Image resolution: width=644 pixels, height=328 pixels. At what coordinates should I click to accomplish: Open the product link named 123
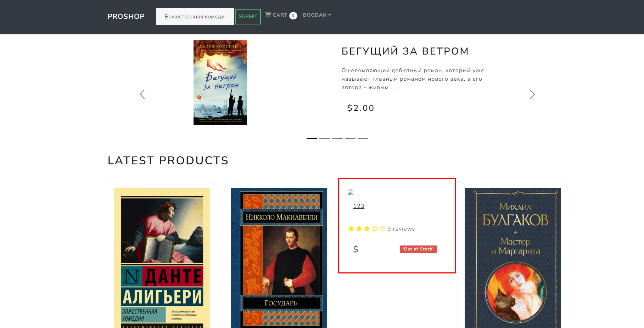[x=359, y=206]
